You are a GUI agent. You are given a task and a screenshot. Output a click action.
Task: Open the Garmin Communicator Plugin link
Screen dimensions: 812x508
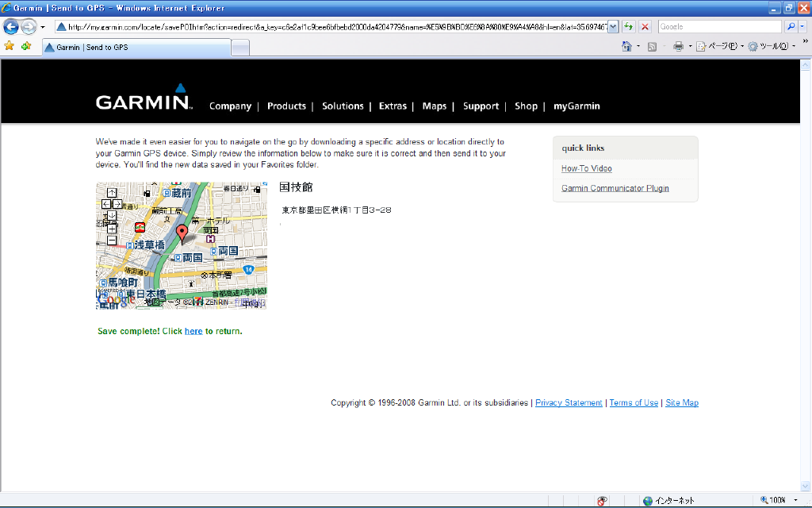pos(615,188)
